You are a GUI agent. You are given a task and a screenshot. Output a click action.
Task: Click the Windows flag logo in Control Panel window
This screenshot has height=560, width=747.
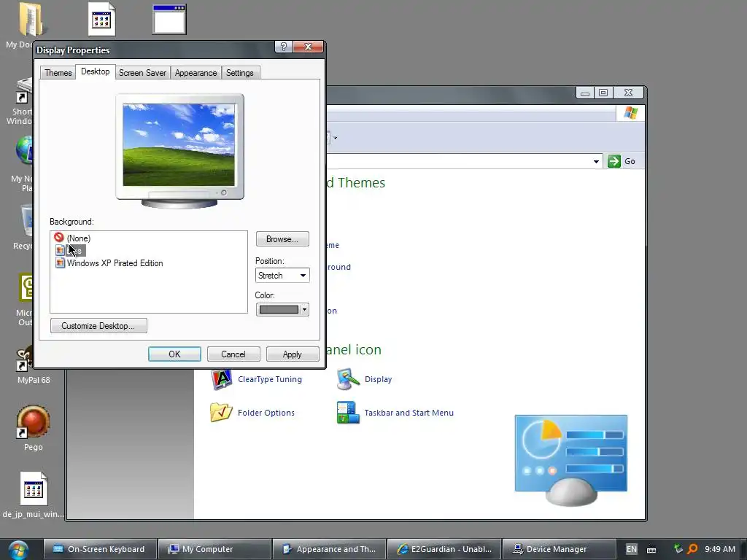point(631,113)
